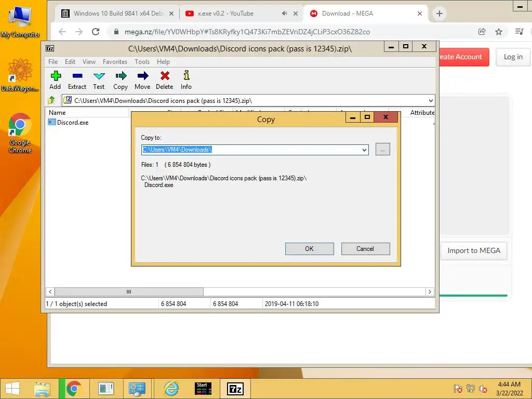Click the Chrome taskbar icon
532x399 pixels.
74,389
